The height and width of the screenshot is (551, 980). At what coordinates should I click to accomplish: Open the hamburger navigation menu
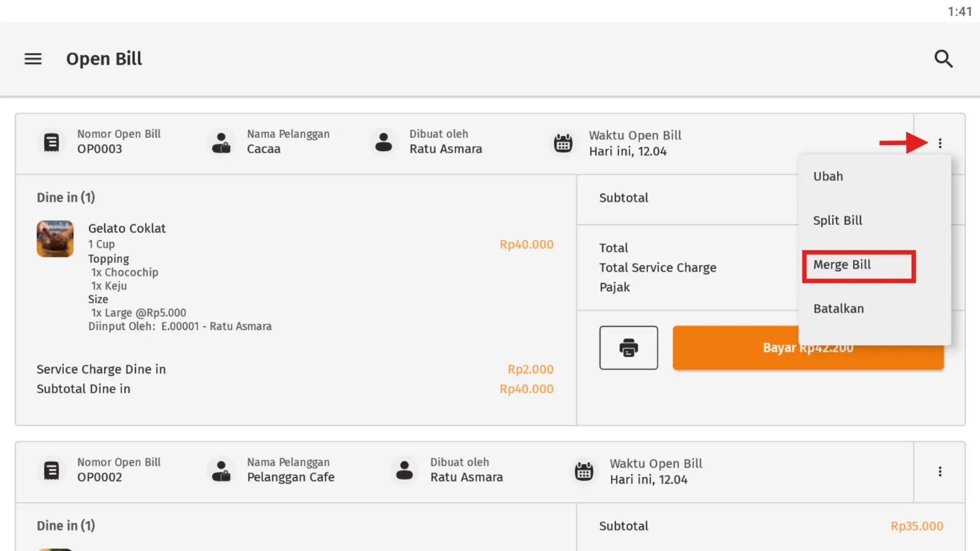(x=33, y=59)
